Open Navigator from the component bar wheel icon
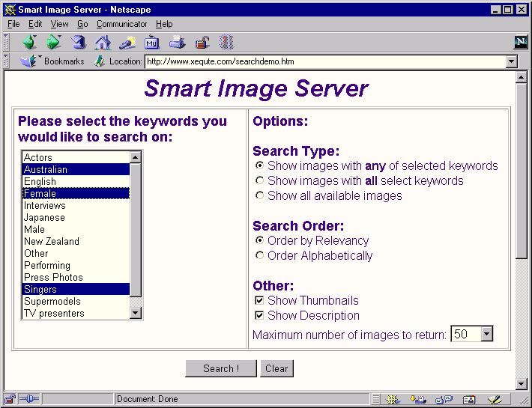Screen dimensions: 532x408 click(393, 400)
